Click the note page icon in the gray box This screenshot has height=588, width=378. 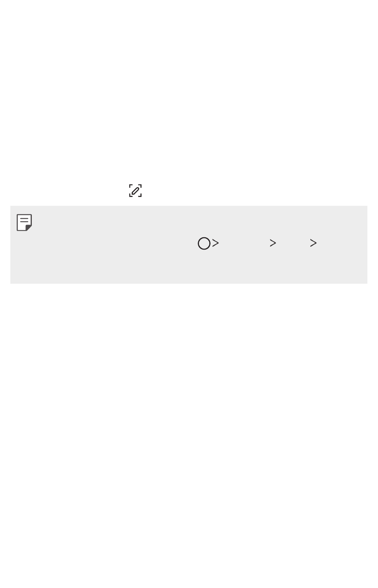click(24, 223)
